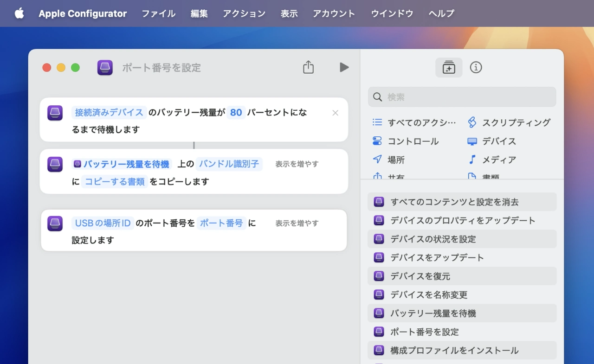
Task: Add the デバイスを復元 action
Action: (420, 276)
